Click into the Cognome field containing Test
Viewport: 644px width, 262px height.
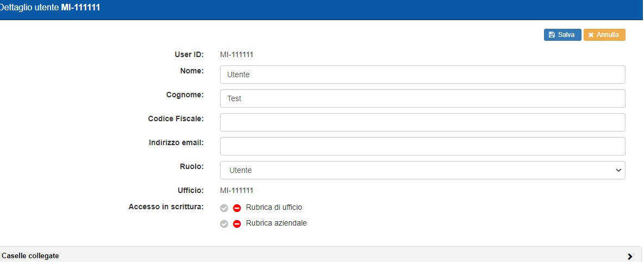click(422, 98)
